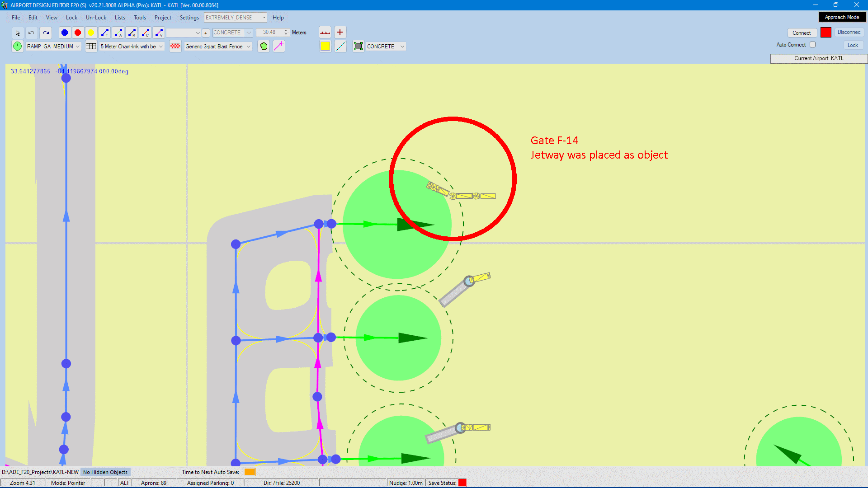Click the magenta line sparkle icon
The height and width of the screenshot is (488, 868).
click(279, 46)
